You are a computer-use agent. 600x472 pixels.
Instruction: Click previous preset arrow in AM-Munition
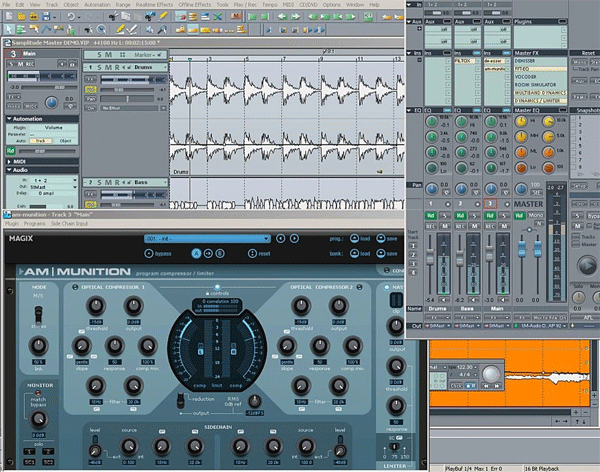point(280,238)
